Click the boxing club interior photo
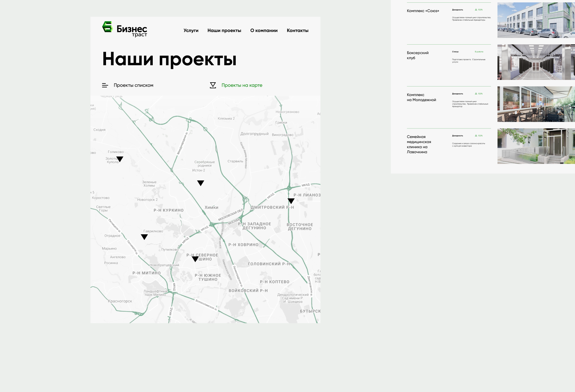The width and height of the screenshot is (575, 392). coord(536,62)
